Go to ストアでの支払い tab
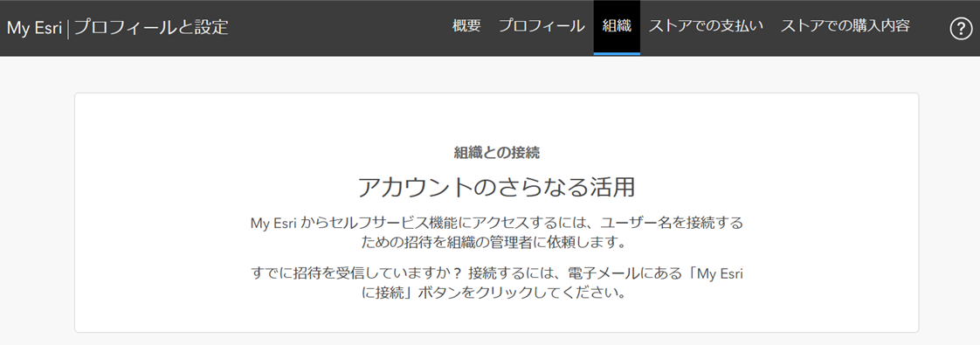Image resolution: width=980 pixels, height=345 pixels. (706, 26)
